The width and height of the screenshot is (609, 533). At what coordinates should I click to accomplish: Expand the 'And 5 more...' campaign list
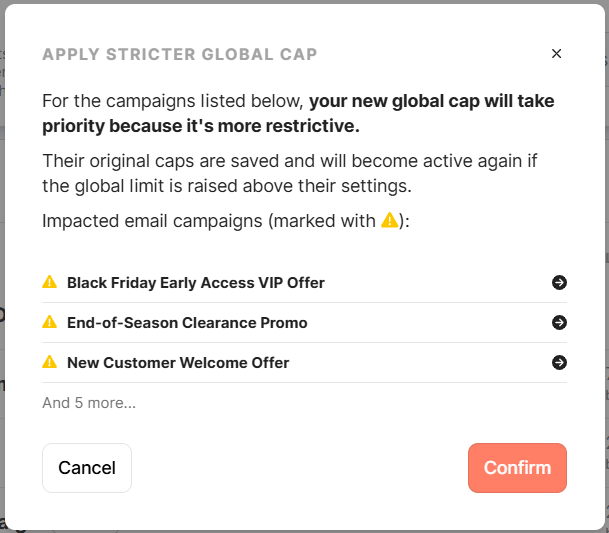89,403
